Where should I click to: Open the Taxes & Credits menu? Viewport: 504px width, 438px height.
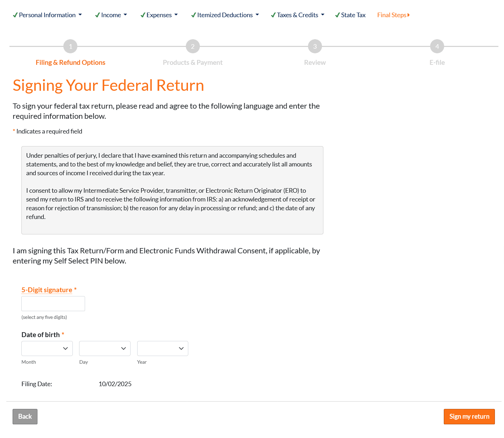[298, 15]
